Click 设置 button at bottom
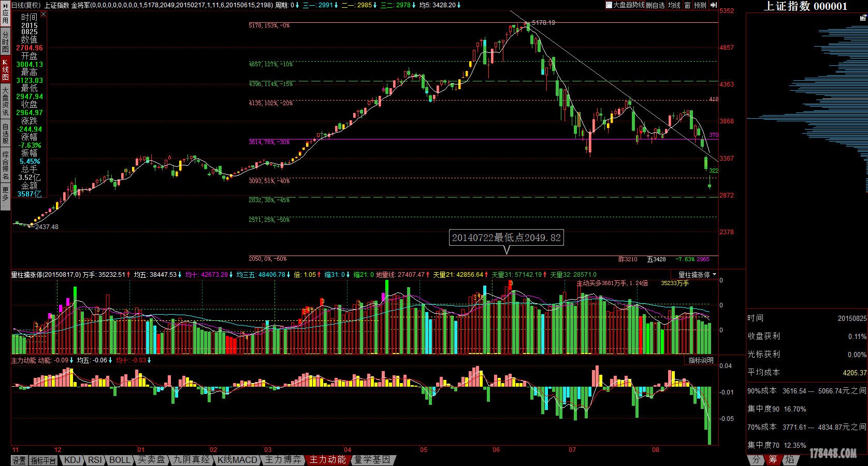Image resolution: width=868 pixels, height=466 pixels. [x=19, y=460]
